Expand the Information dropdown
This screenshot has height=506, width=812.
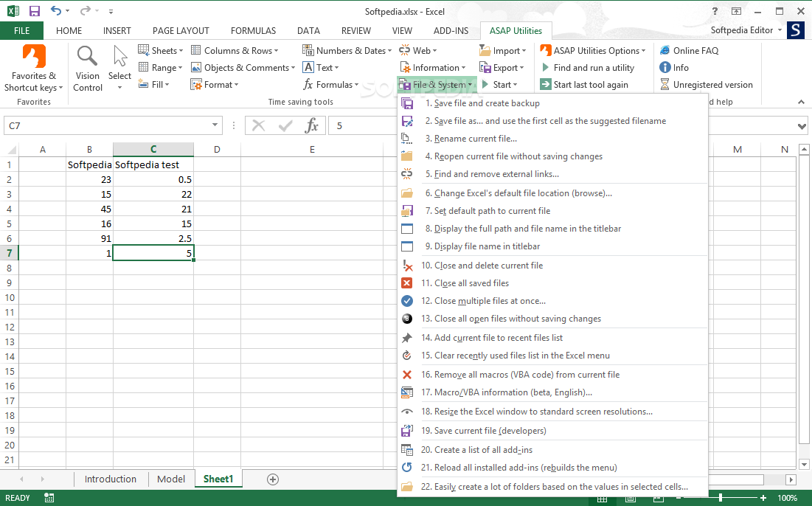pos(432,67)
